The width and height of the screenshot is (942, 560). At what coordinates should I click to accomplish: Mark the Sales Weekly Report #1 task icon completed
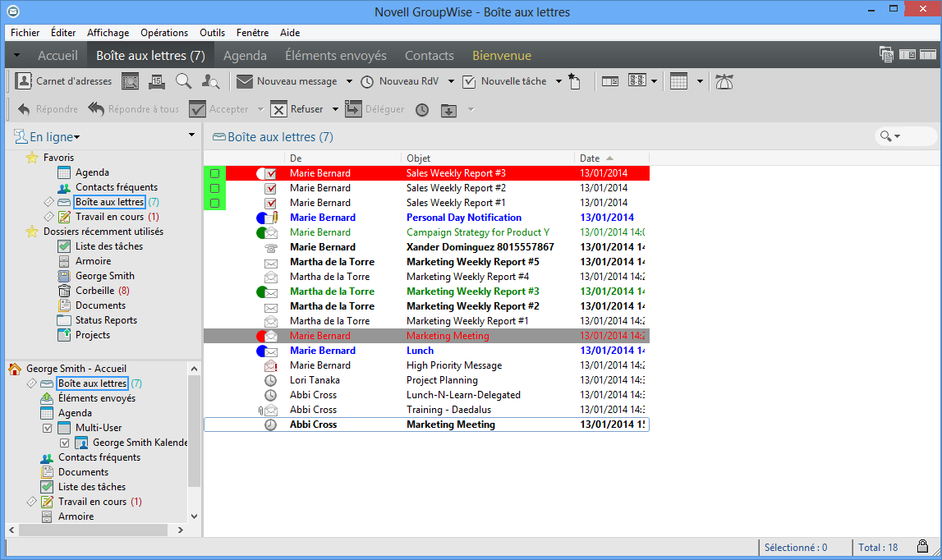(271, 203)
